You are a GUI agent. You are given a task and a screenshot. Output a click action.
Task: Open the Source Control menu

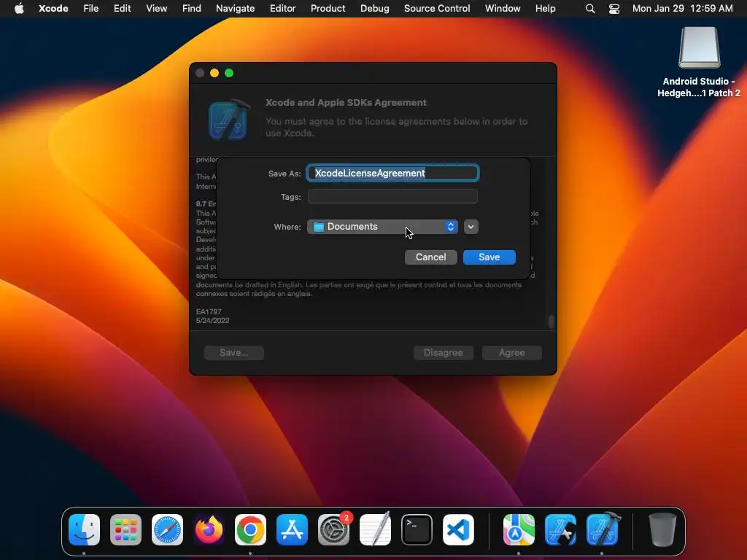coord(437,9)
